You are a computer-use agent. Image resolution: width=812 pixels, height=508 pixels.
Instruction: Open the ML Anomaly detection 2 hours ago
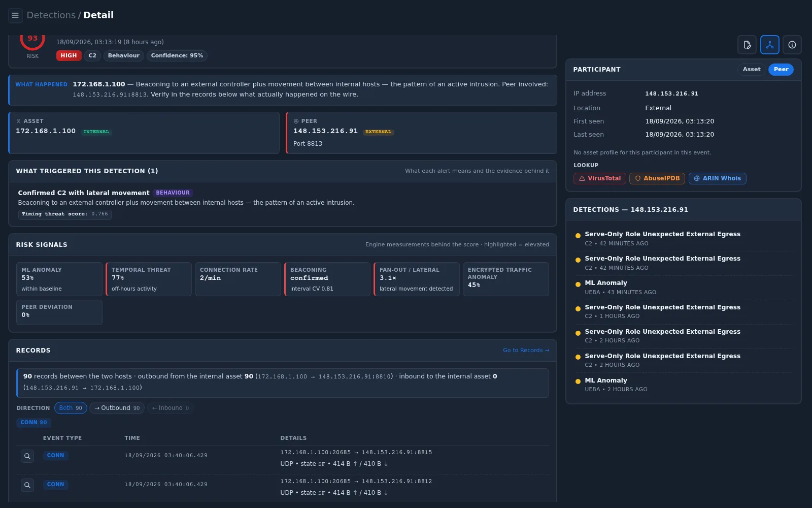click(x=683, y=385)
